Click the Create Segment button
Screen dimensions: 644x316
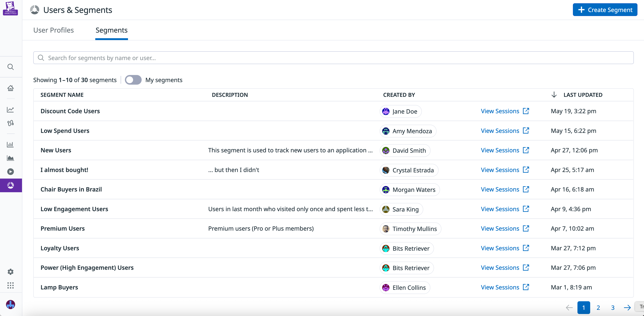(x=605, y=9)
